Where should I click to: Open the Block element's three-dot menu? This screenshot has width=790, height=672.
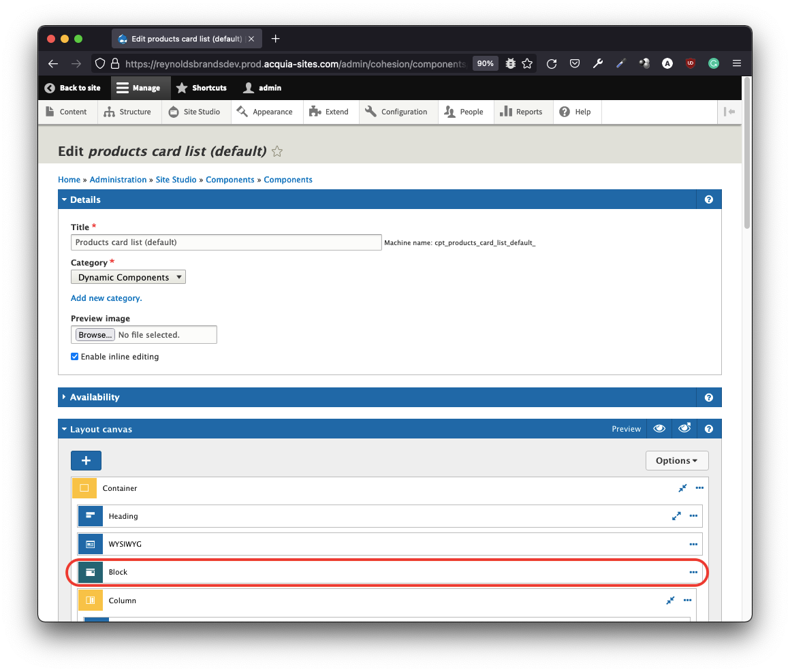click(x=693, y=572)
